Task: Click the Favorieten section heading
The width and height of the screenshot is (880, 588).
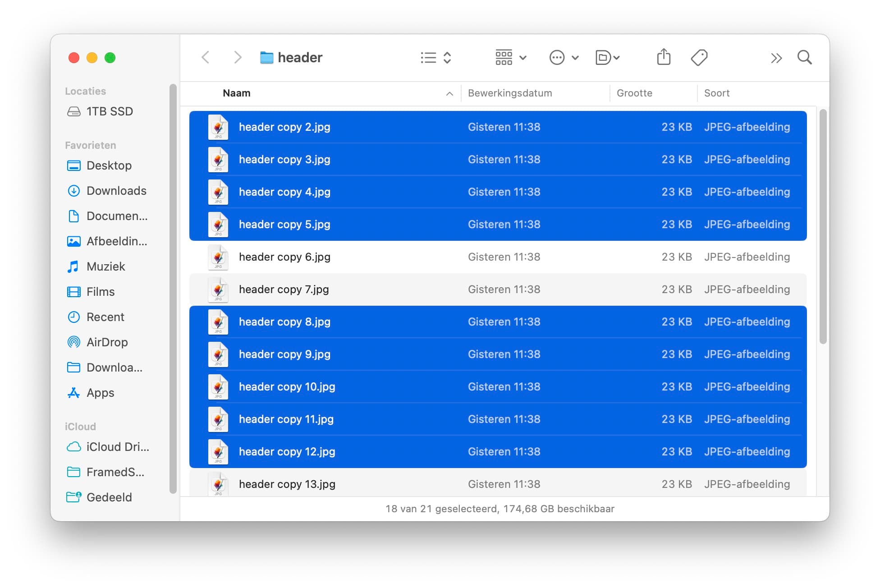Action: [90, 145]
